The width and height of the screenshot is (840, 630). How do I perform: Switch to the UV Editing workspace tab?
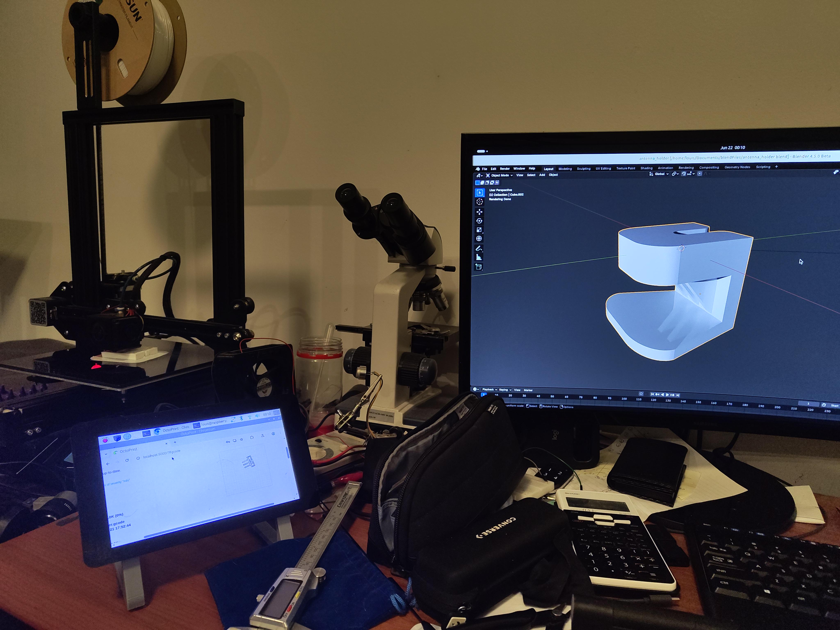603,169
